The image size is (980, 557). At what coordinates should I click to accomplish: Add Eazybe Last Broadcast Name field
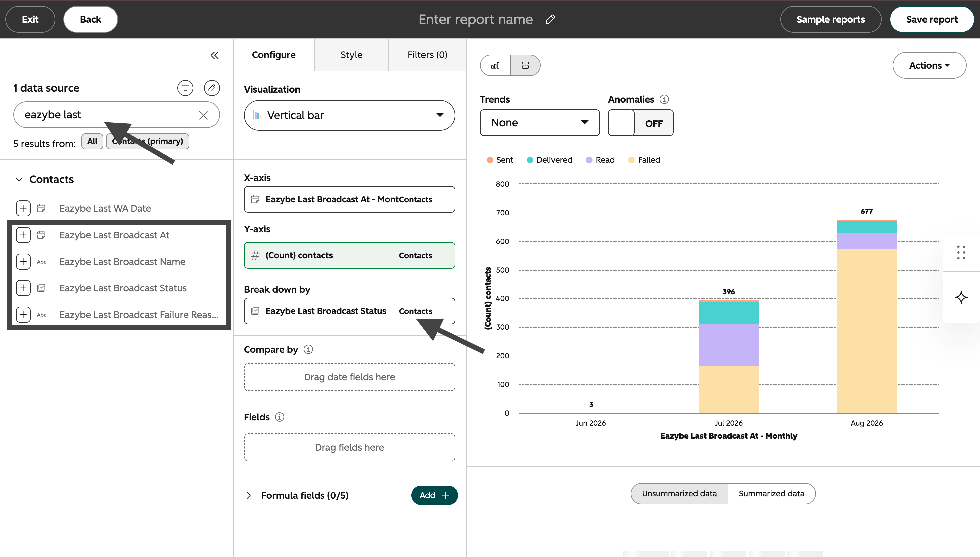click(x=23, y=262)
